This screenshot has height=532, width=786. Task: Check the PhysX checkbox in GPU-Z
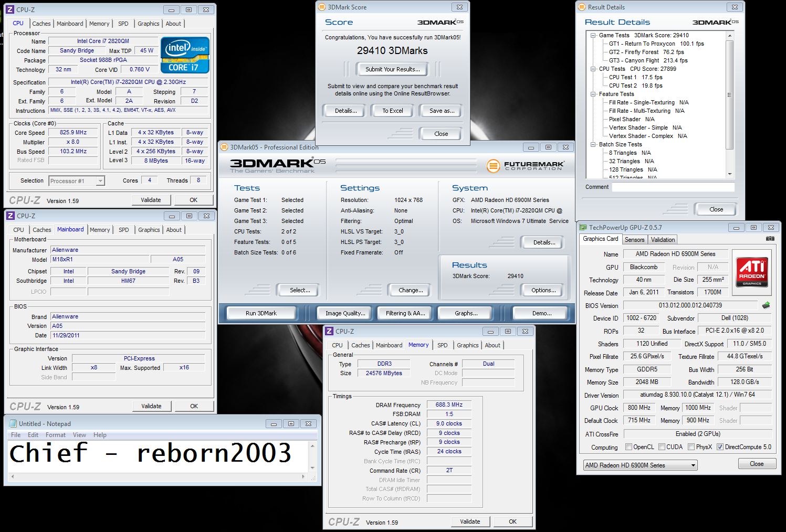pos(691,447)
